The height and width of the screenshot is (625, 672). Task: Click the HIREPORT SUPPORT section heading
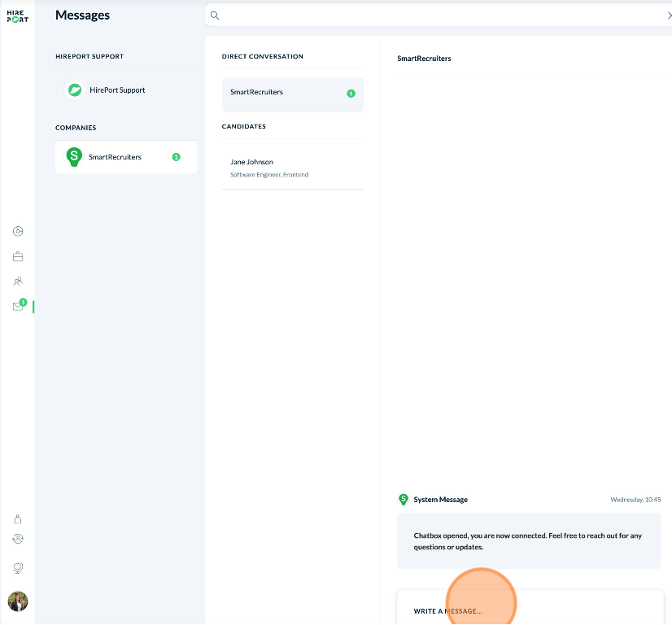89,56
